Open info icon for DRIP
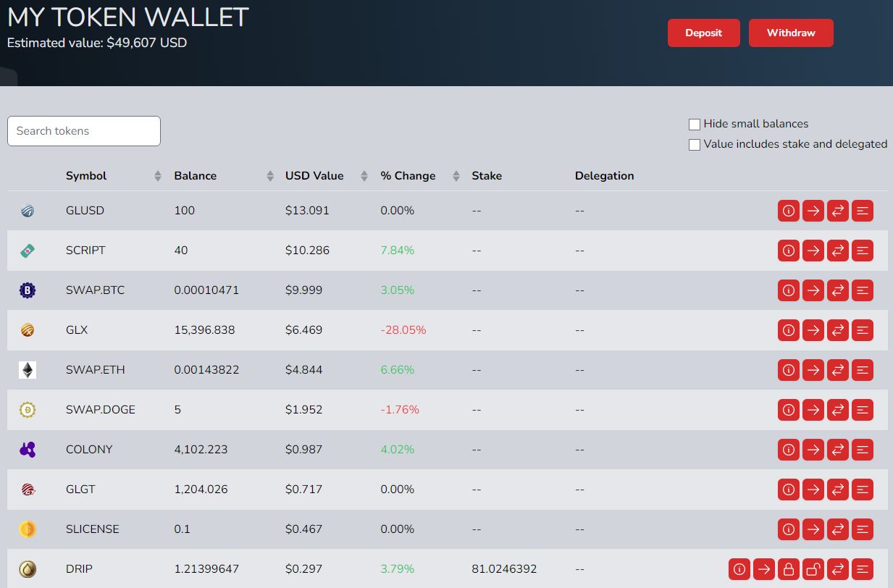893x588 pixels. 739,569
